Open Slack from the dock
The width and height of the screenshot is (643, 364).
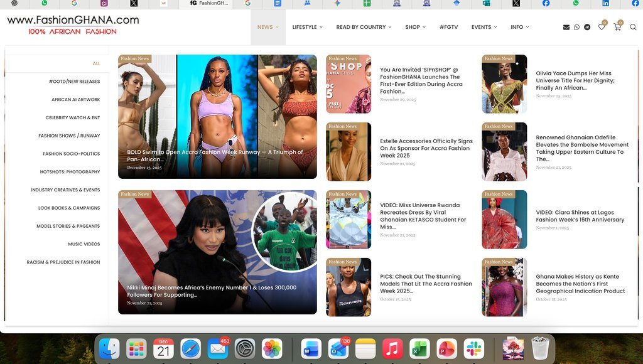coord(473,349)
